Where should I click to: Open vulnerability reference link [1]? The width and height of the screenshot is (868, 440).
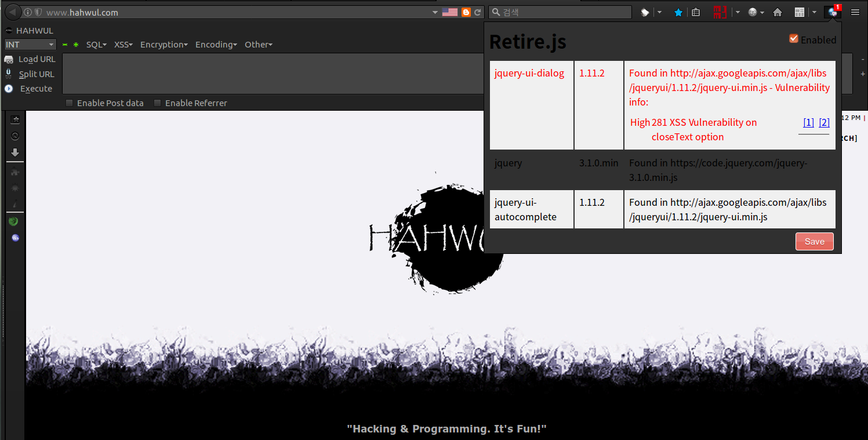(808, 122)
